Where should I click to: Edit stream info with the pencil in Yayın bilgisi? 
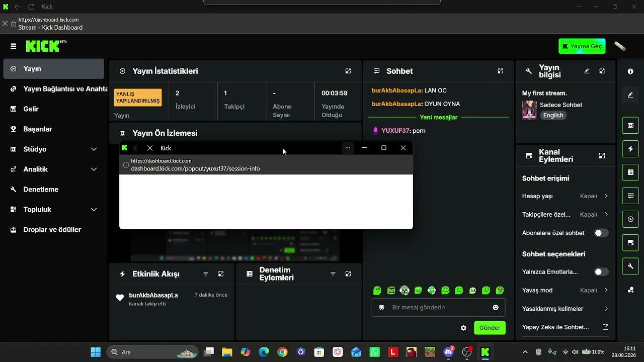pyautogui.click(x=587, y=71)
